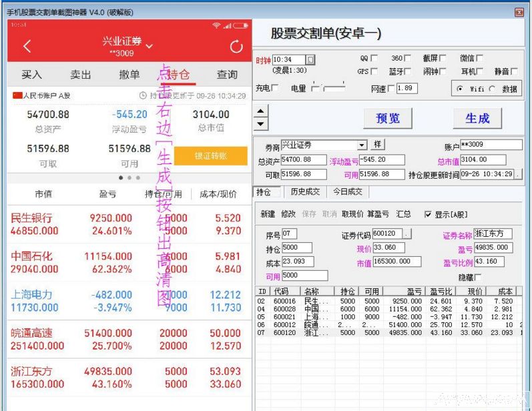Enable the 静音 checkbox
The image size is (532, 411).
(514, 71)
